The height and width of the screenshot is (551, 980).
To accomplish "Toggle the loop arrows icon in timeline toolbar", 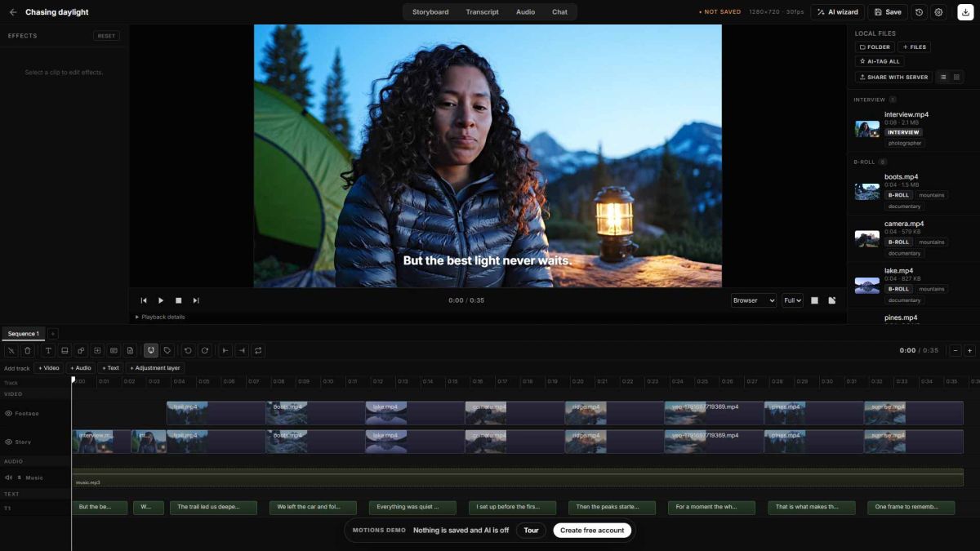I will [x=258, y=350].
